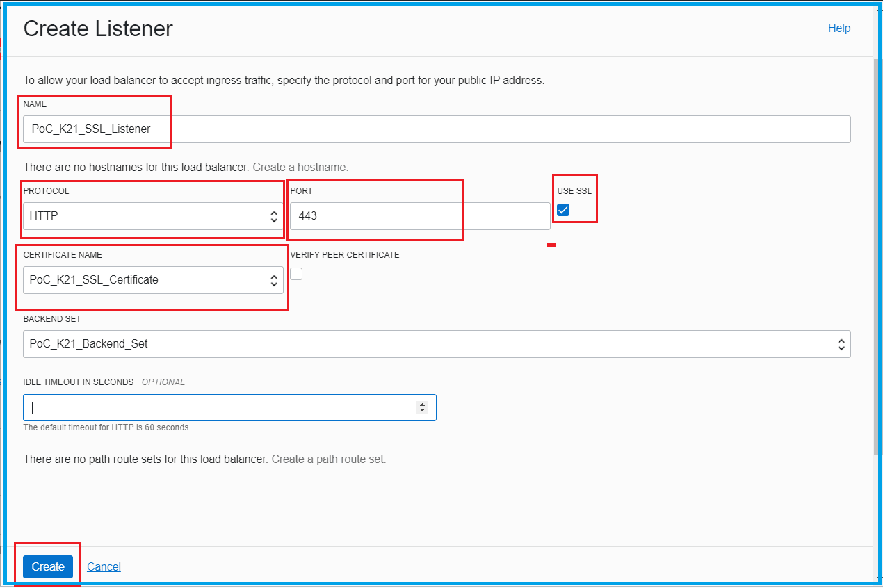Open the Backend Set dropdown
The image size is (883, 588).
pyautogui.click(x=437, y=344)
